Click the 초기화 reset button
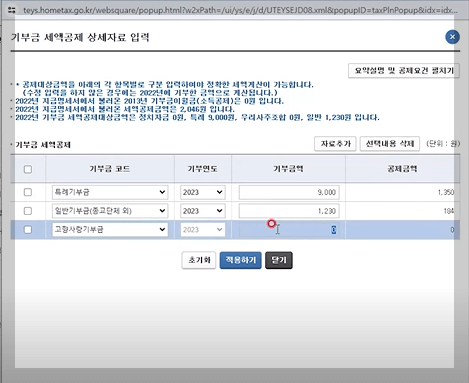 (199, 260)
